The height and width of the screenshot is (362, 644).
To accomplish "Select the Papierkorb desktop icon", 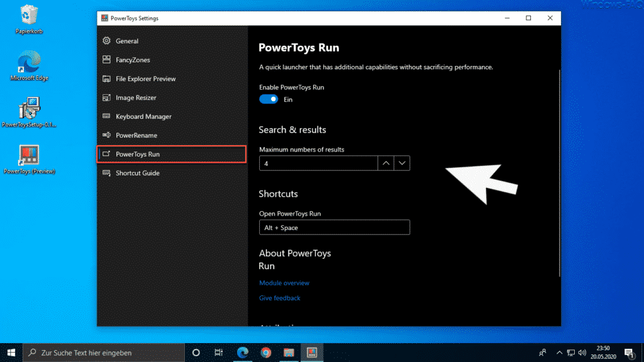I will pos(29,19).
